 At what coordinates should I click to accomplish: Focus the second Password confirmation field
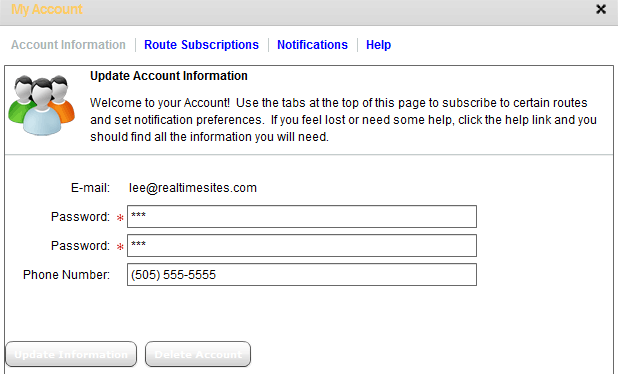[x=302, y=246]
